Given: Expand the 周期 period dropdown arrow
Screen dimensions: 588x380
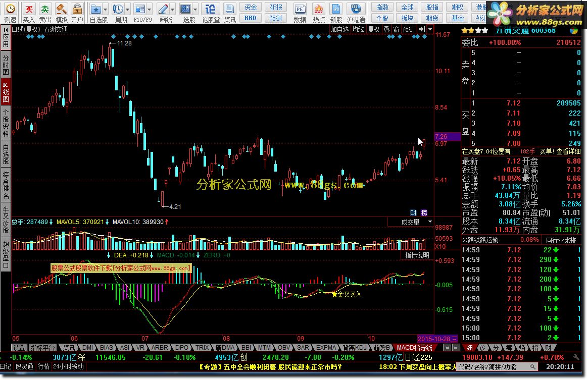Looking at the screenshot, I should [127, 10].
